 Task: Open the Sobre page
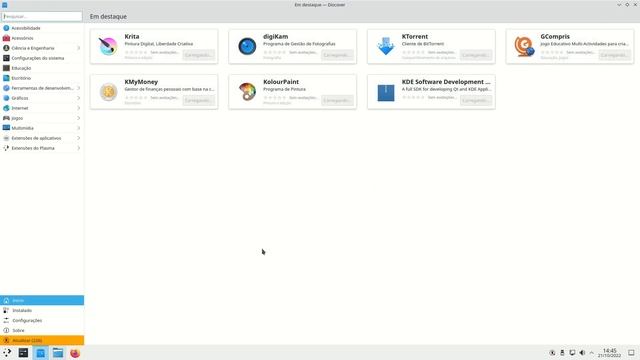point(42,330)
